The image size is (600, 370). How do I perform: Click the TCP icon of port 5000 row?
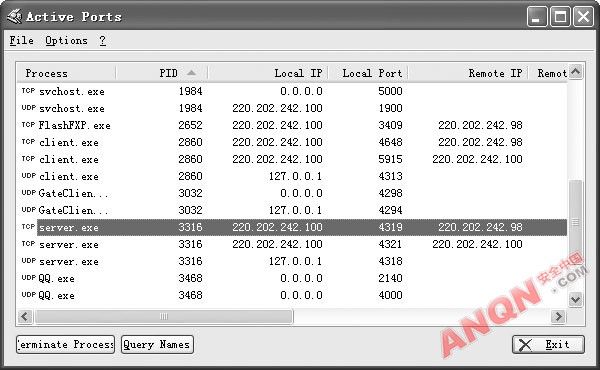(x=28, y=91)
